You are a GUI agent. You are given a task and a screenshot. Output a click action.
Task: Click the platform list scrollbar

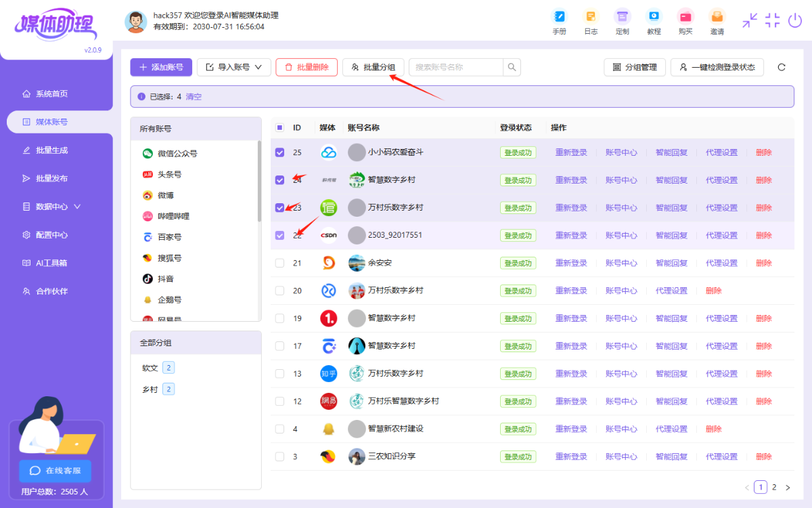[x=259, y=181]
